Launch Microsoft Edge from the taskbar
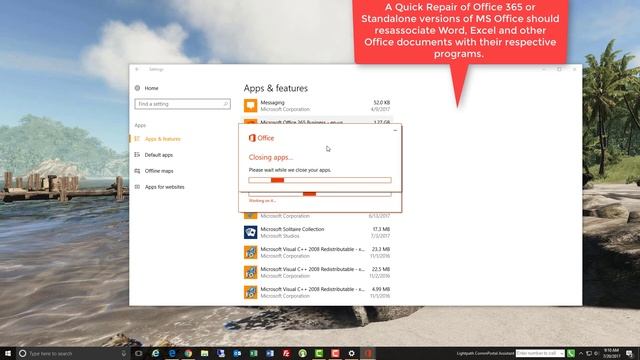 pyautogui.click(x=172, y=353)
